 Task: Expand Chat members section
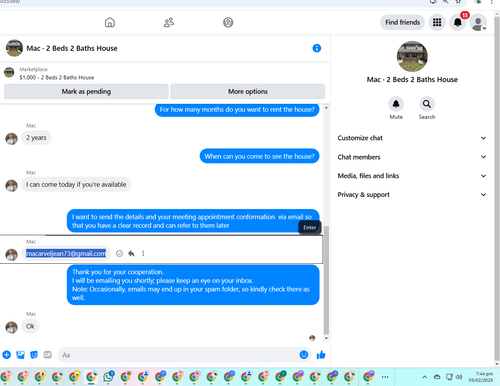(x=412, y=157)
